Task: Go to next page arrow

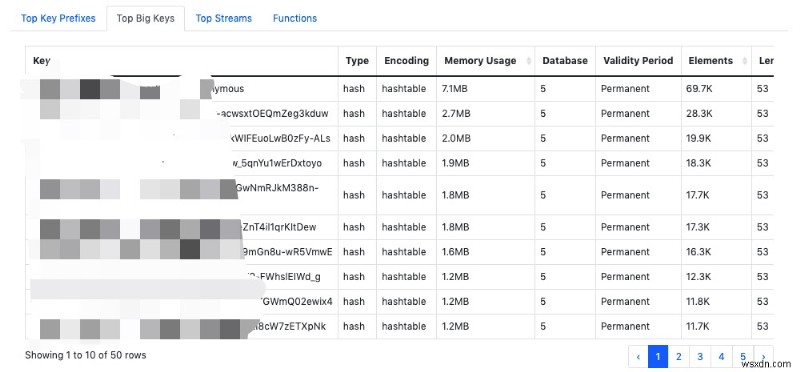Action: 763,357
